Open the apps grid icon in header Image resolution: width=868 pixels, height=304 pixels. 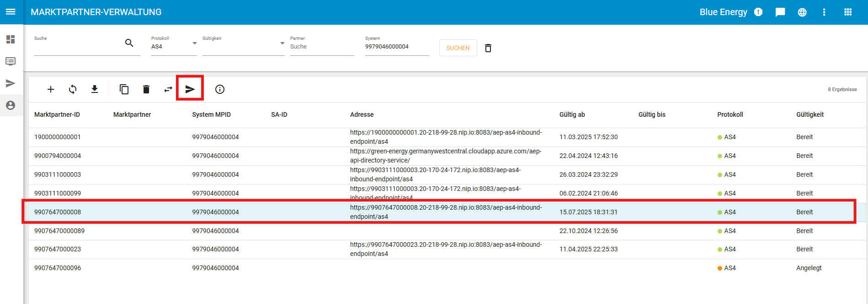click(848, 12)
